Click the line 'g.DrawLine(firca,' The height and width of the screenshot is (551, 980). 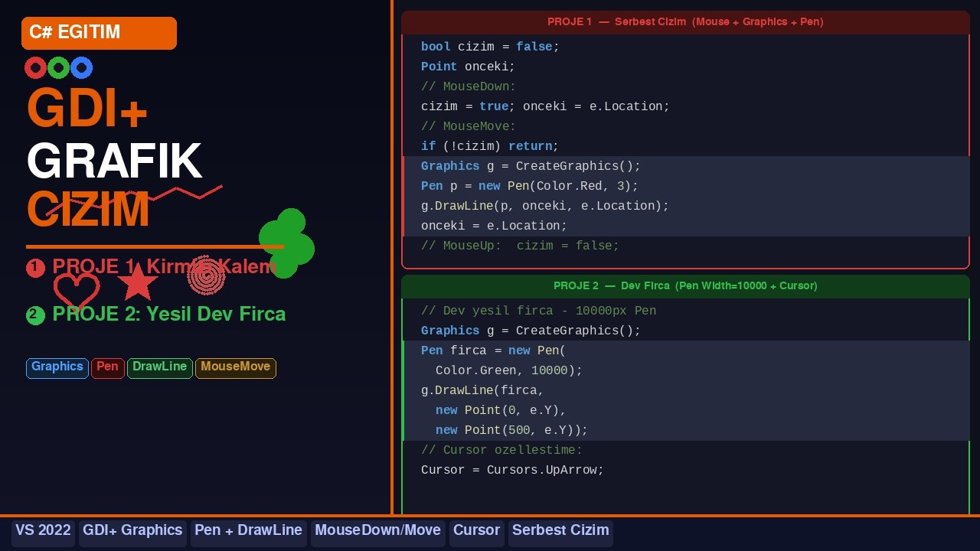[482, 390]
